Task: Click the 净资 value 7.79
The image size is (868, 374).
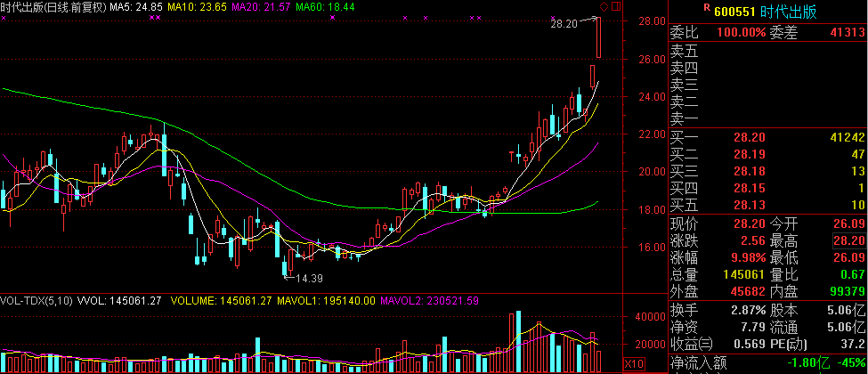Action: [x=754, y=326]
